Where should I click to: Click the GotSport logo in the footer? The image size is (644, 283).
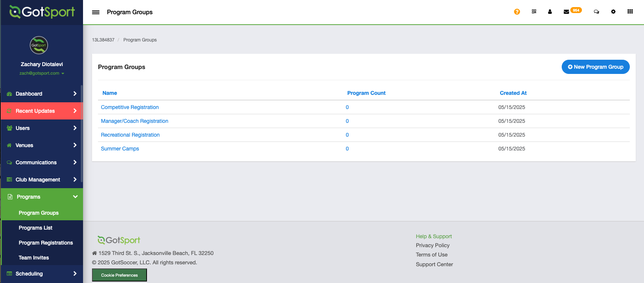pyautogui.click(x=119, y=240)
